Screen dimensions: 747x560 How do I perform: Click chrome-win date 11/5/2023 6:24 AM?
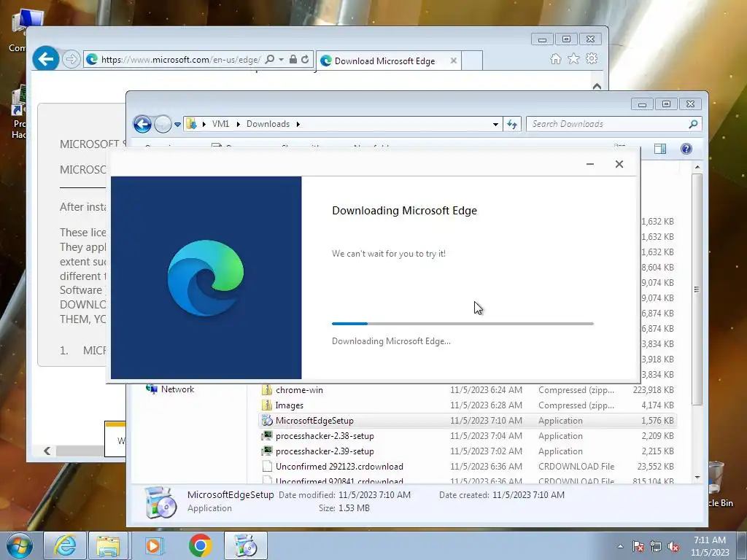coord(486,390)
